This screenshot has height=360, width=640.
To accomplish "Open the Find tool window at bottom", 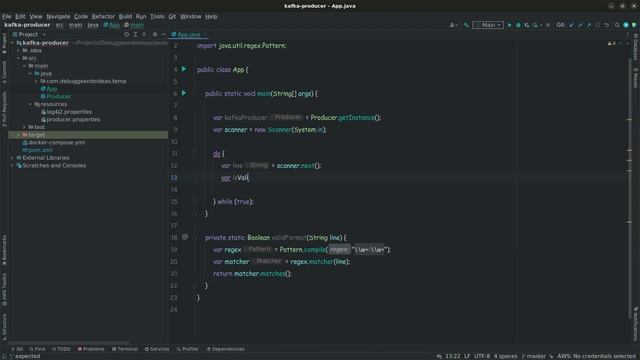I will coord(37,349).
